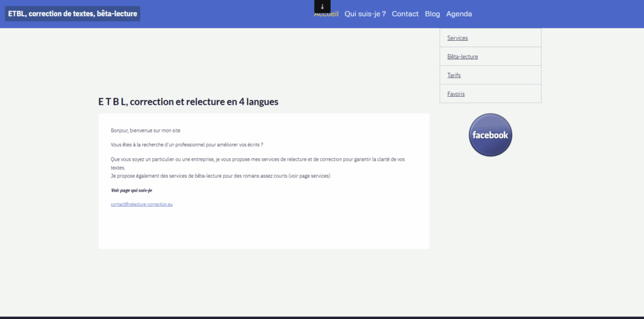Click the contact@relecture-correction.eu email link
The image size is (644, 319).
tap(142, 205)
